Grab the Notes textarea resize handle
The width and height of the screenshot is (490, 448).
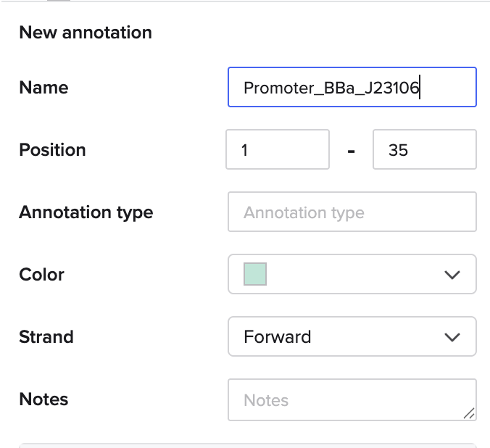469,414
